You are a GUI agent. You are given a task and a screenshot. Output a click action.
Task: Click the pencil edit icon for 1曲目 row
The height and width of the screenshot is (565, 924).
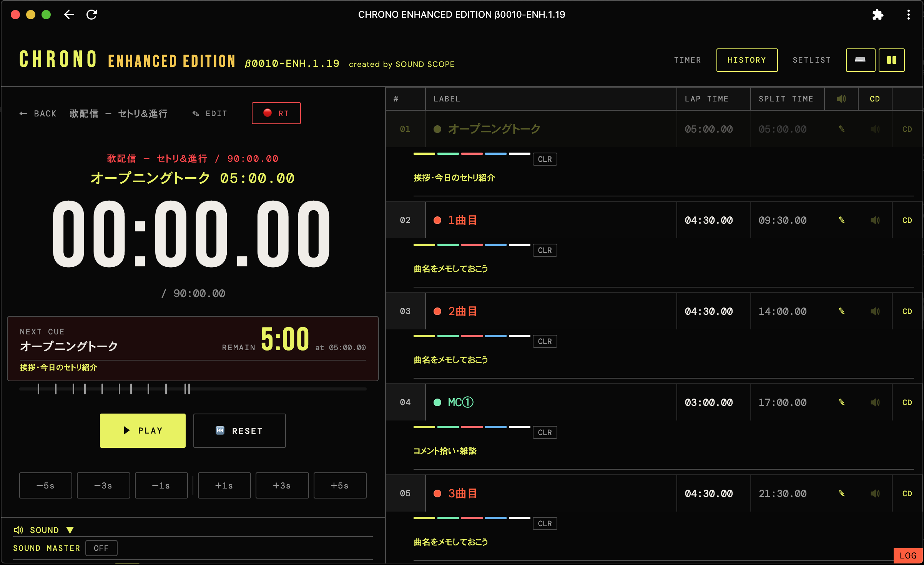click(x=841, y=220)
